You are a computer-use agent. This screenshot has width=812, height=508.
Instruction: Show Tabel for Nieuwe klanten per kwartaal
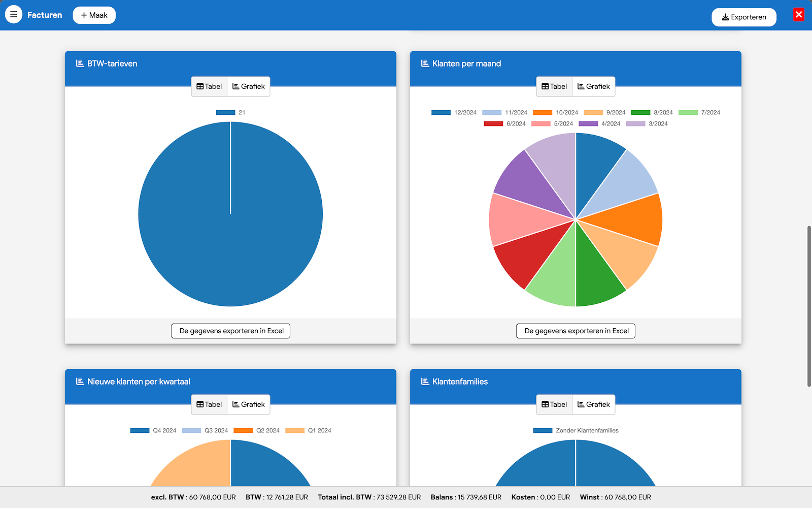click(209, 404)
